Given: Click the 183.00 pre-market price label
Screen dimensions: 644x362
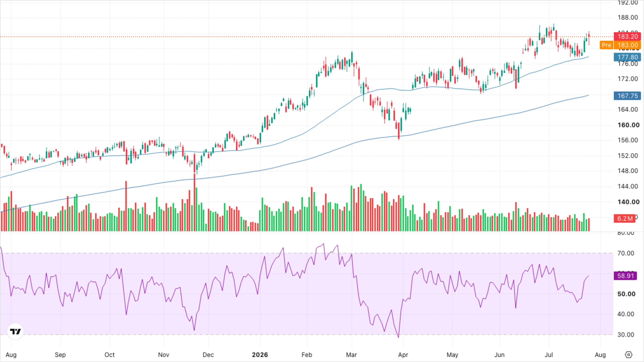Looking at the screenshot, I should pos(627,45).
